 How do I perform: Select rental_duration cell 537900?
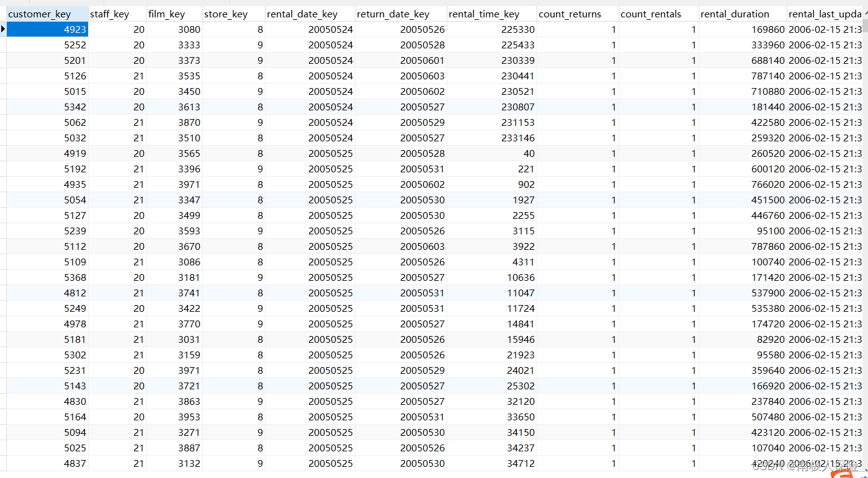point(743,293)
